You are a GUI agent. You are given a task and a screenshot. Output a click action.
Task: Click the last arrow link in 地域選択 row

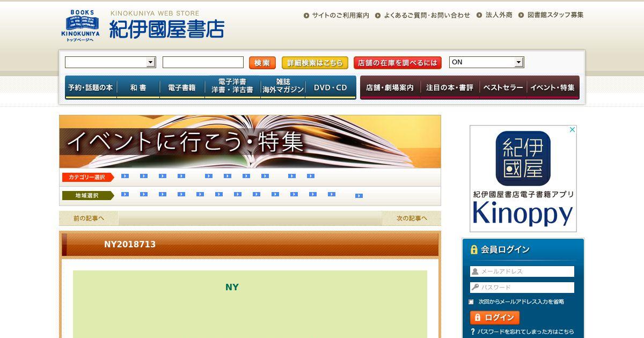point(359,196)
